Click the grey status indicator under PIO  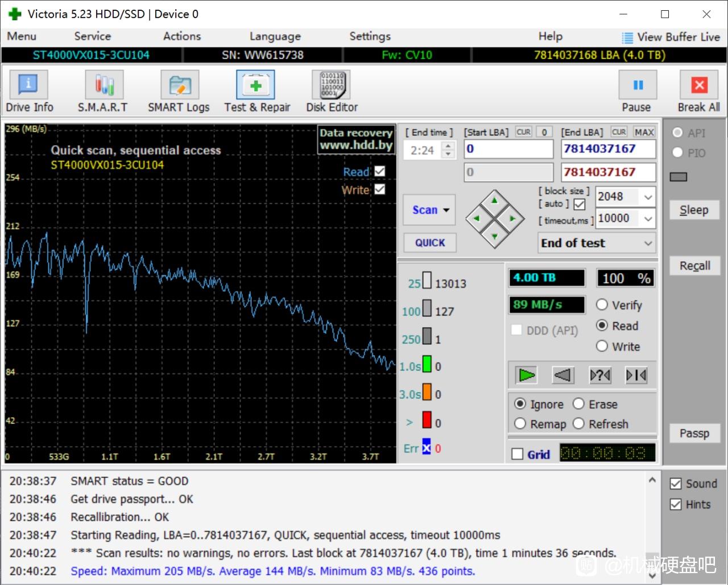pyautogui.click(x=679, y=177)
